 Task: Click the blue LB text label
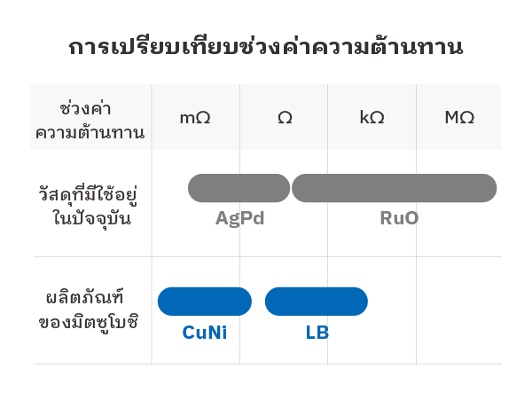pyautogui.click(x=317, y=333)
